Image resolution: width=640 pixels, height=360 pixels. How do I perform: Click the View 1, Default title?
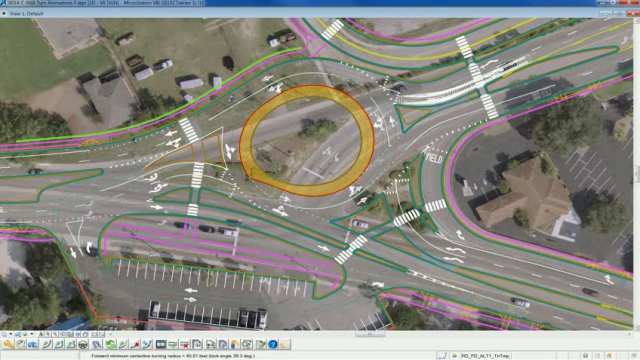26,13
